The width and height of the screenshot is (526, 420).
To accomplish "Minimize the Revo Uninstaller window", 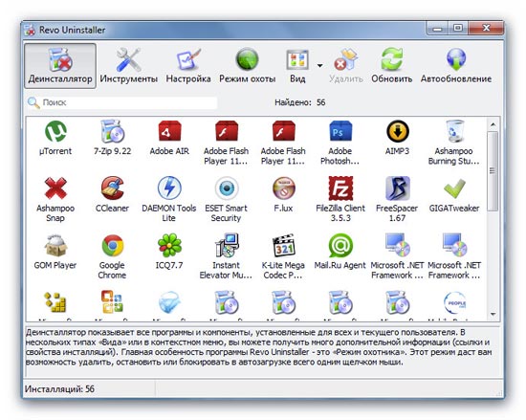I will pos(438,28).
